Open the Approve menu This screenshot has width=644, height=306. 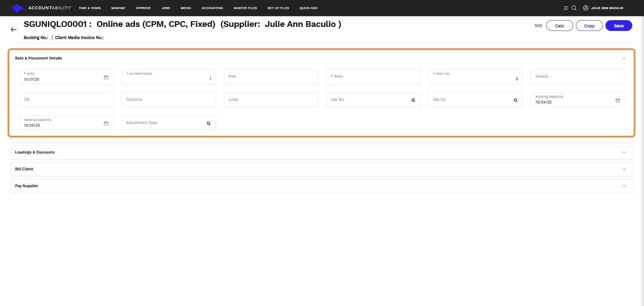(143, 8)
